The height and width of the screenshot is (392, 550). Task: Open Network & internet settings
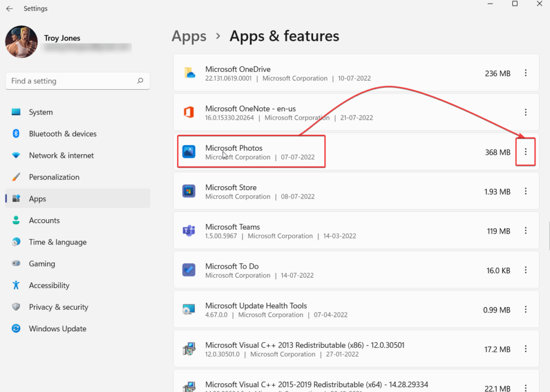click(77, 155)
